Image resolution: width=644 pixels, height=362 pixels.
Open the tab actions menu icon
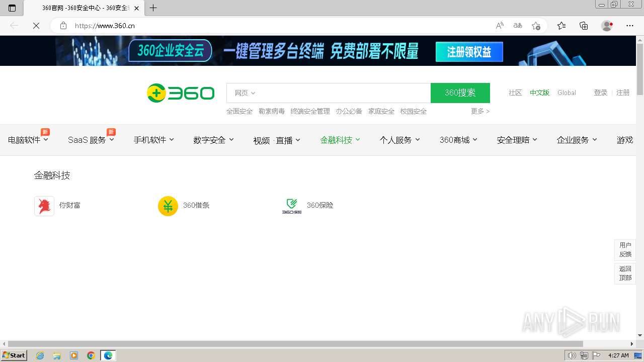12,8
